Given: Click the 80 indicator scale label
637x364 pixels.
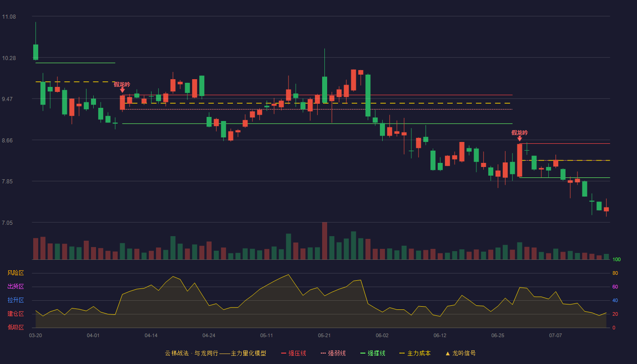Looking at the screenshot, I should coord(615,273).
